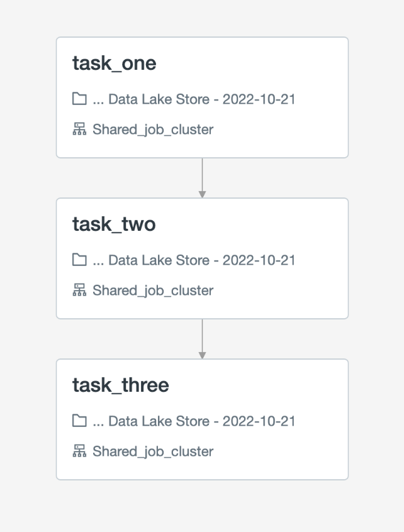Click the task_three title label
Viewport: 404px width, 532px height.
(x=121, y=385)
